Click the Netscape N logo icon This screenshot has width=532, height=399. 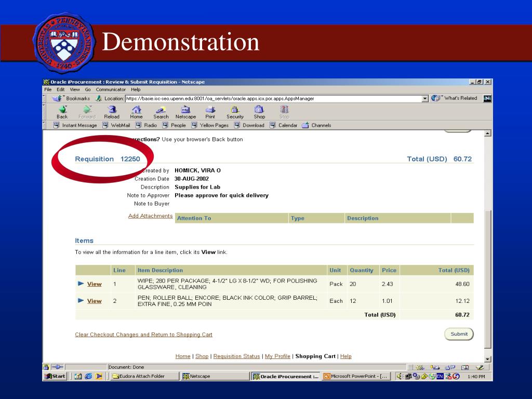[x=487, y=98]
